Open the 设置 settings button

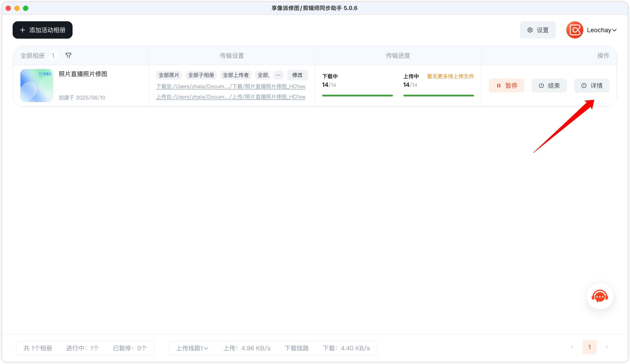[x=538, y=30]
